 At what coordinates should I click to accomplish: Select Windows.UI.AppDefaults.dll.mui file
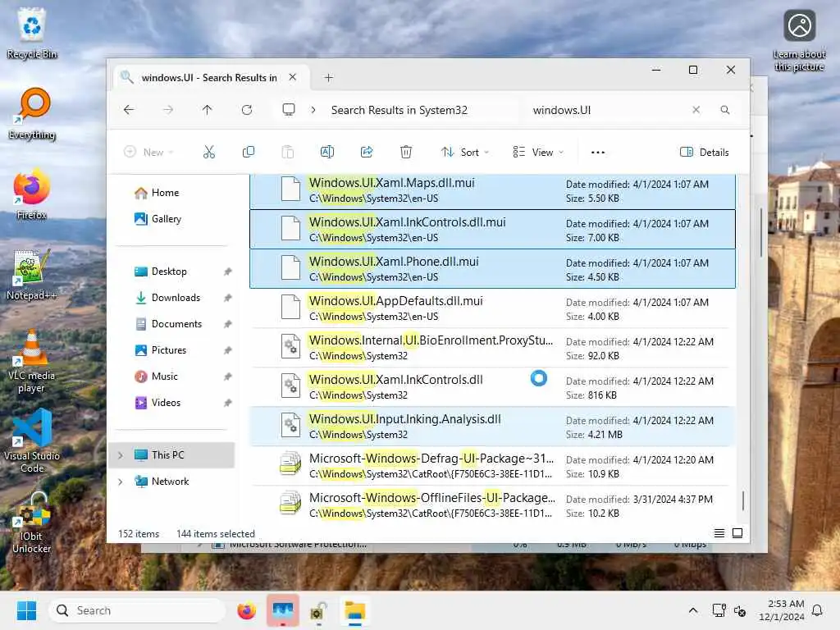point(492,308)
